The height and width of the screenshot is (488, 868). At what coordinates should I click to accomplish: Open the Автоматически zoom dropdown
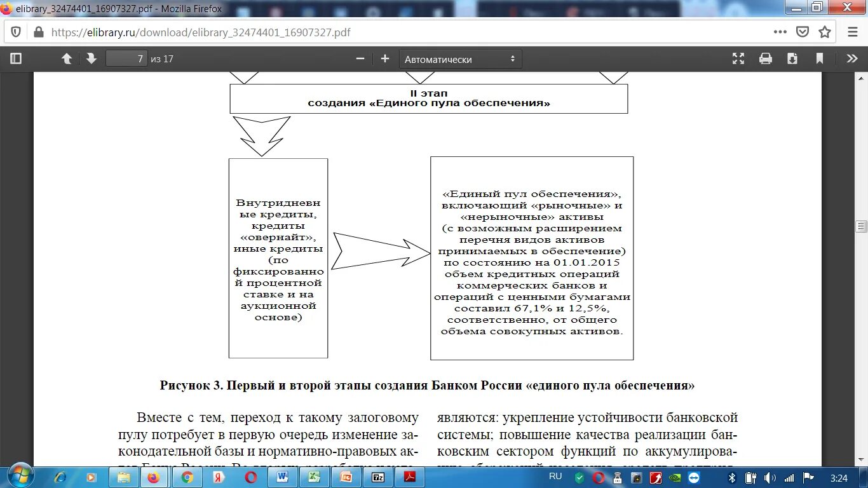coord(460,59)
